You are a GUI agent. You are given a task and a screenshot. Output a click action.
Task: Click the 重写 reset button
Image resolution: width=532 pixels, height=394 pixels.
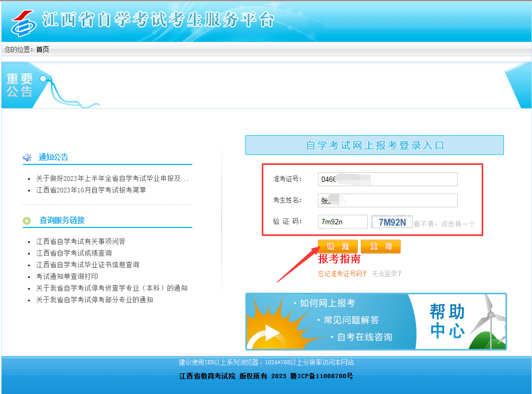point(380,246)
